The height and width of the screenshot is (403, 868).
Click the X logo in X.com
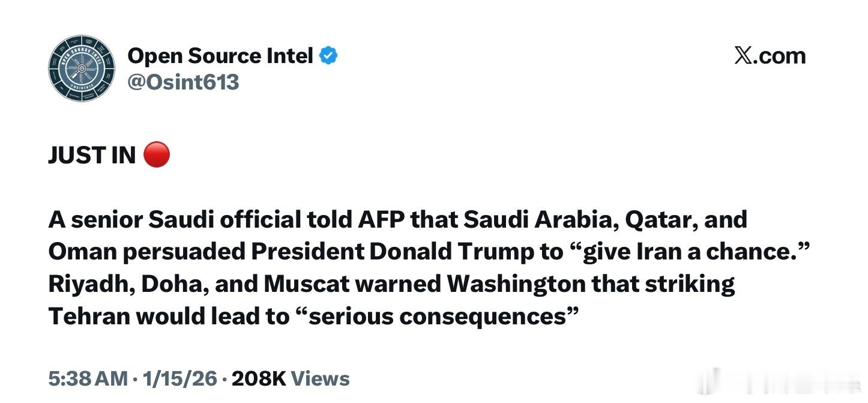[x=744, y=56]
